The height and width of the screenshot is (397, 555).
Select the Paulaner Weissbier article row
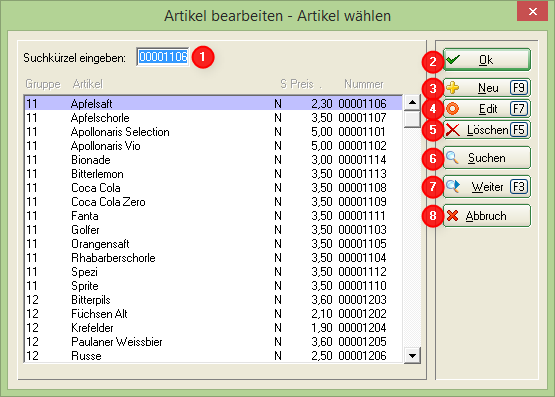coord(213,342)
